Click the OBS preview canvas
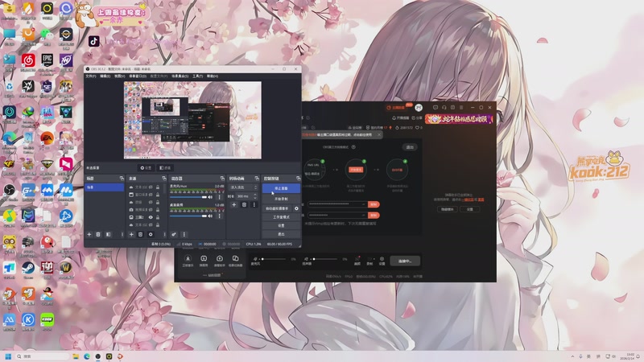Viewport: 644px width, 362px height. 192,120
